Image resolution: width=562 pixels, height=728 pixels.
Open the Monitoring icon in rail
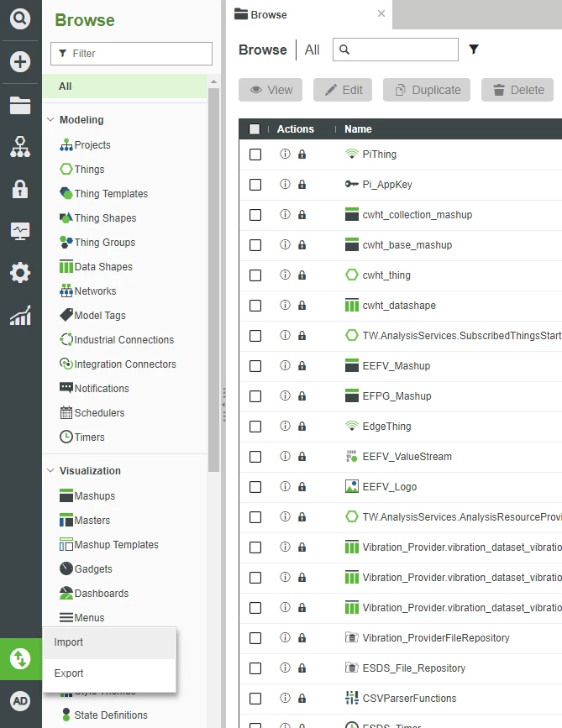coord(20,231)
